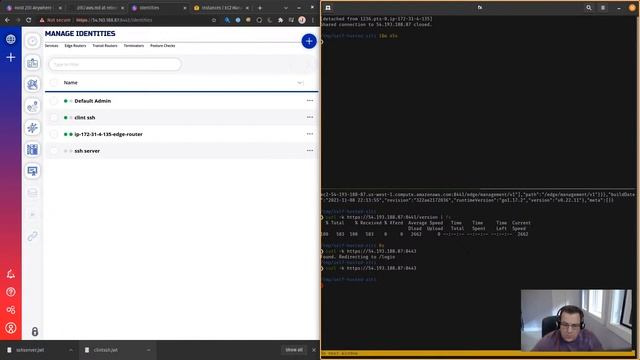Open the monitor sessions icon in the side navigation
Image resolution: width=640 pixels, height=360 pixels.
[33, 171]
